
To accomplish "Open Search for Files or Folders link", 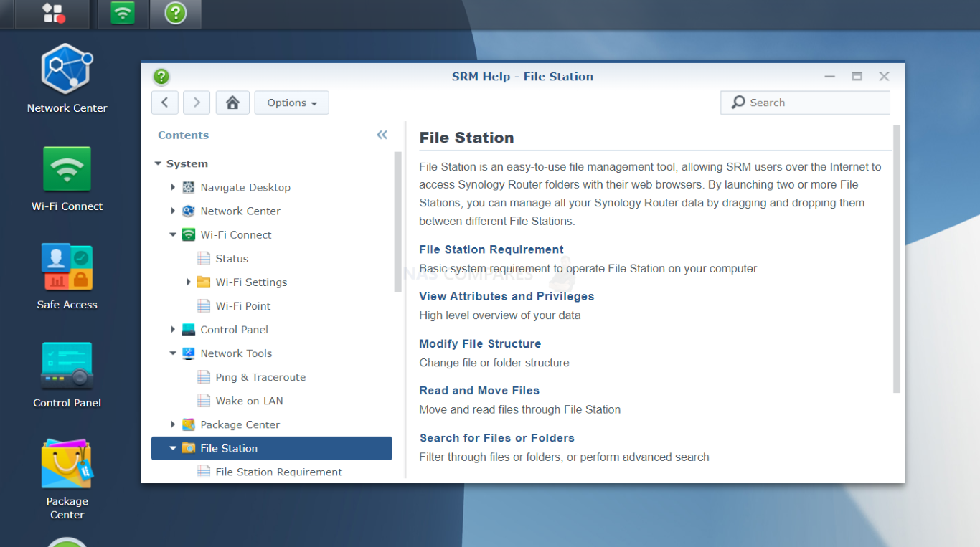I will tap(496, 438).
